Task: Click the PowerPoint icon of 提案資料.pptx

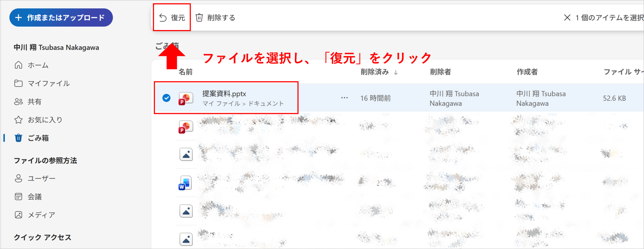Action: click(x=186, y=98)
